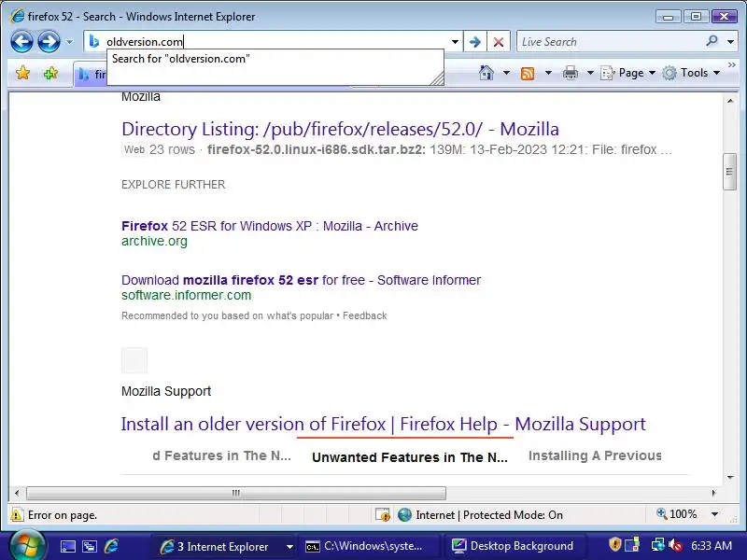Open the zoom level dropdown arrow
Image resolution: width=747 pixels, height=560 pixels.
714,514
